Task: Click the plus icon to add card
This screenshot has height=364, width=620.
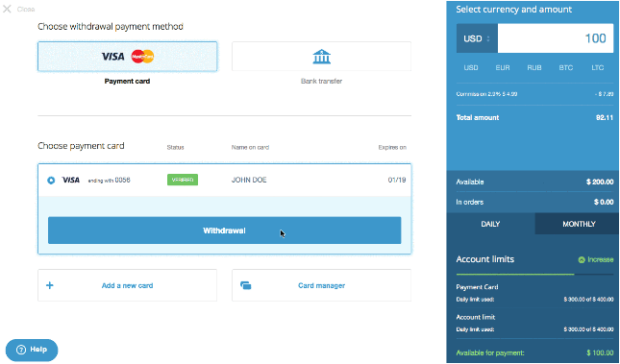Action: [x=50, y=285]
